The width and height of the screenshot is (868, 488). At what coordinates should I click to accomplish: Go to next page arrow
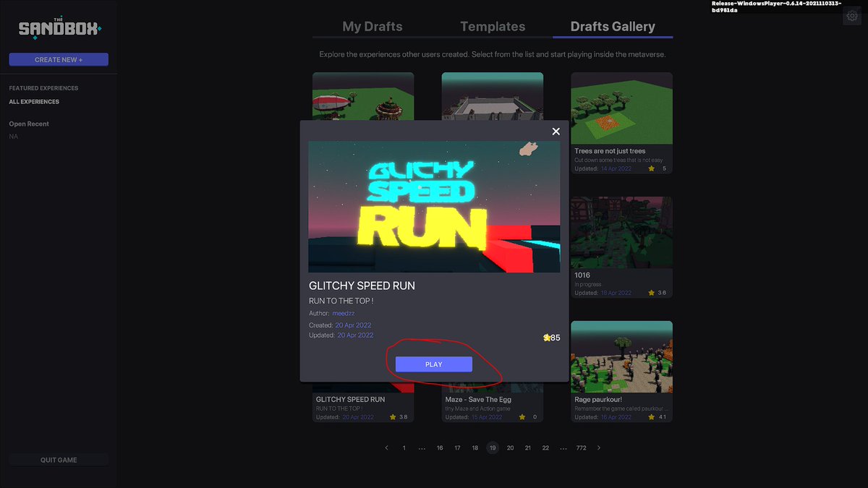pos(599,448)
